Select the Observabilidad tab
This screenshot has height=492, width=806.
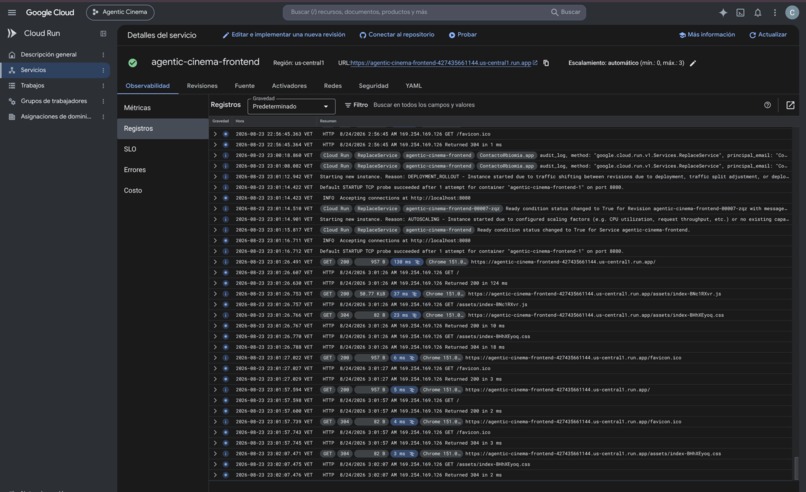pyautogui.click(x=148, y=86)
